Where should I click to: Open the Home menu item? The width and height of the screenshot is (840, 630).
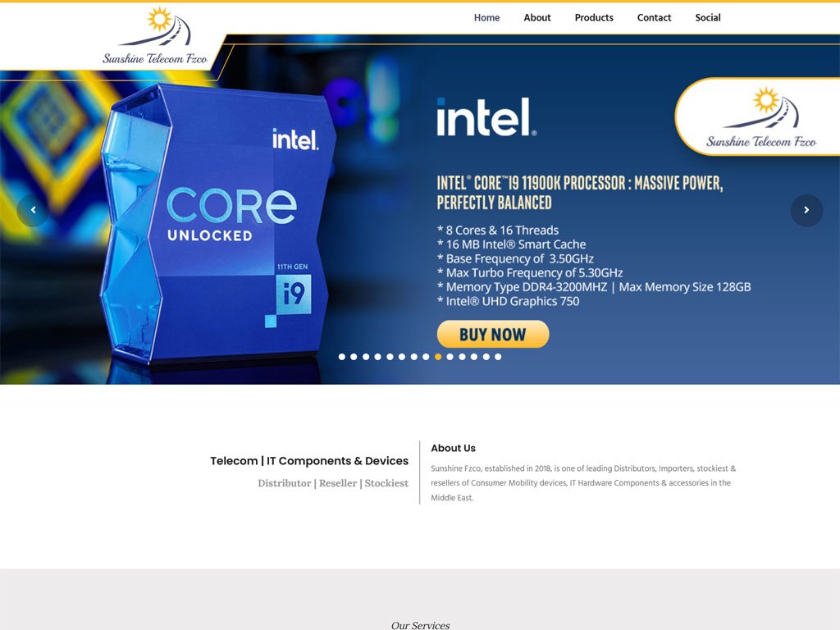coord(486,18)
